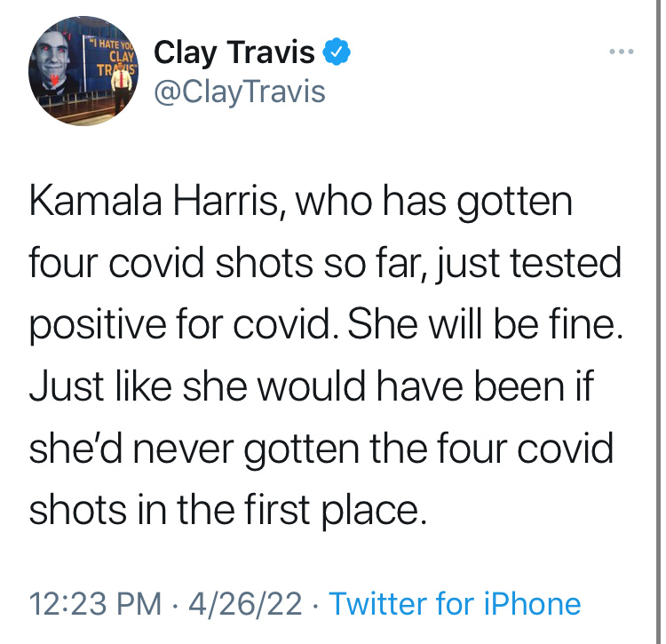Click the 4/26/22 tweet date
Viewport: 666px width, 644px height.
[x=246, y=604]
